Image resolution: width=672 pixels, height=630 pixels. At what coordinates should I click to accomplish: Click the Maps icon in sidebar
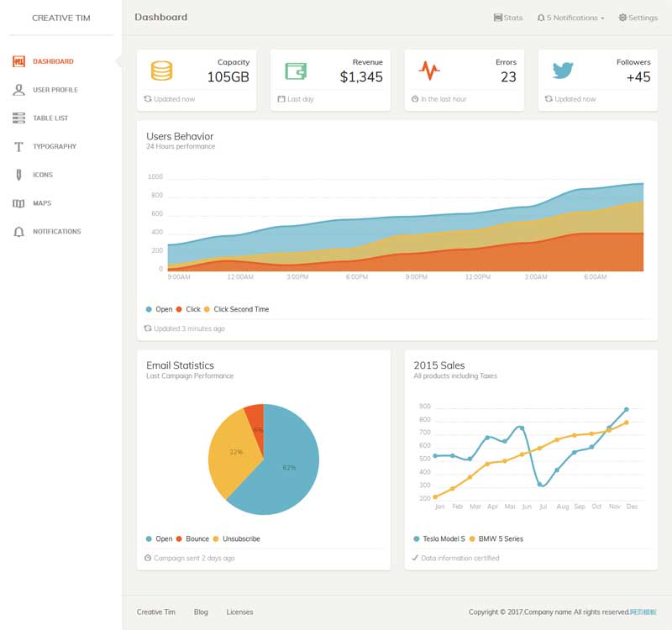tap(18, 203)
